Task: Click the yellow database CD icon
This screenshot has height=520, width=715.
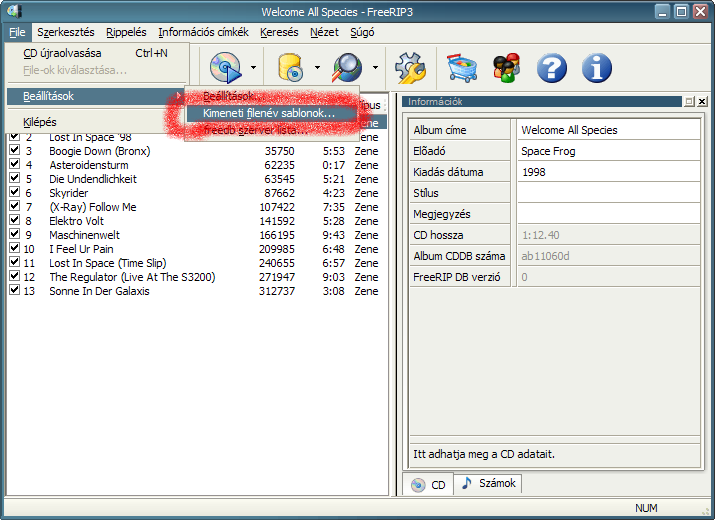Action: [290, 68]
